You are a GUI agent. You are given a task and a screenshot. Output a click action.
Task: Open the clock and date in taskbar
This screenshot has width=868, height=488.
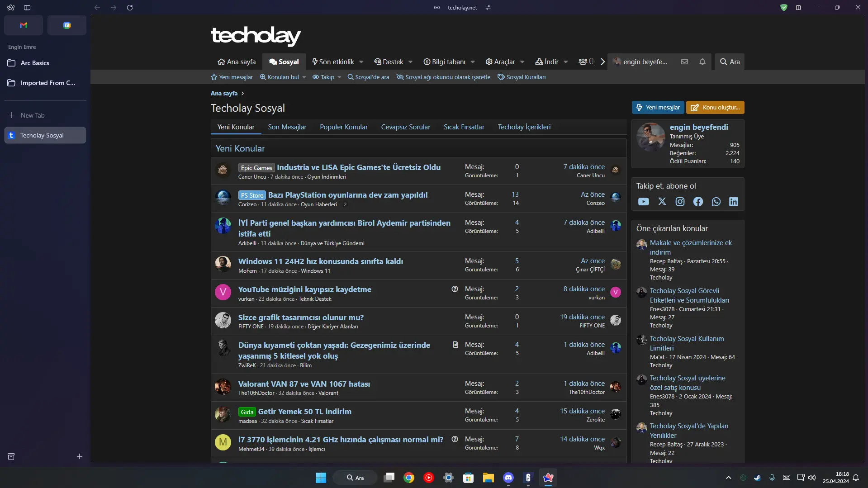(835, 478)
